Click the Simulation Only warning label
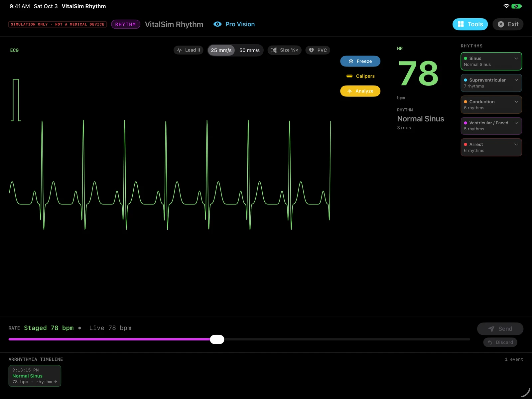The width and height of the screenshot is (532, 399). click(58, 24)
